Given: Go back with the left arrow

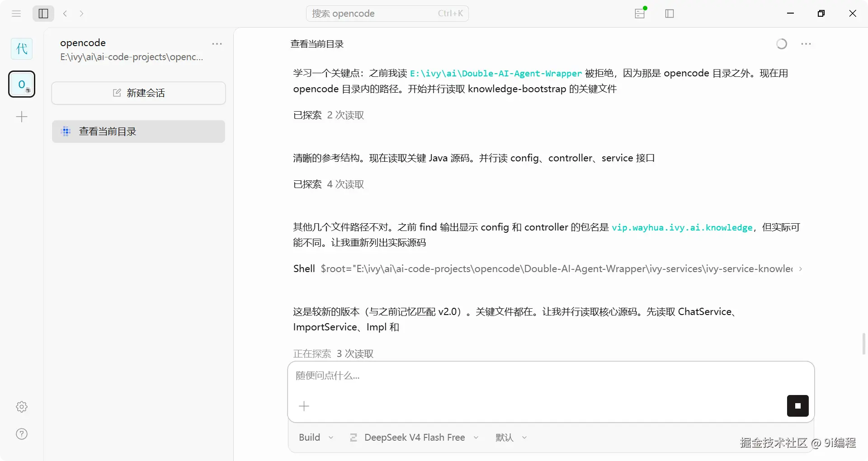Looking at the screenshot, I should click(65, 14).
